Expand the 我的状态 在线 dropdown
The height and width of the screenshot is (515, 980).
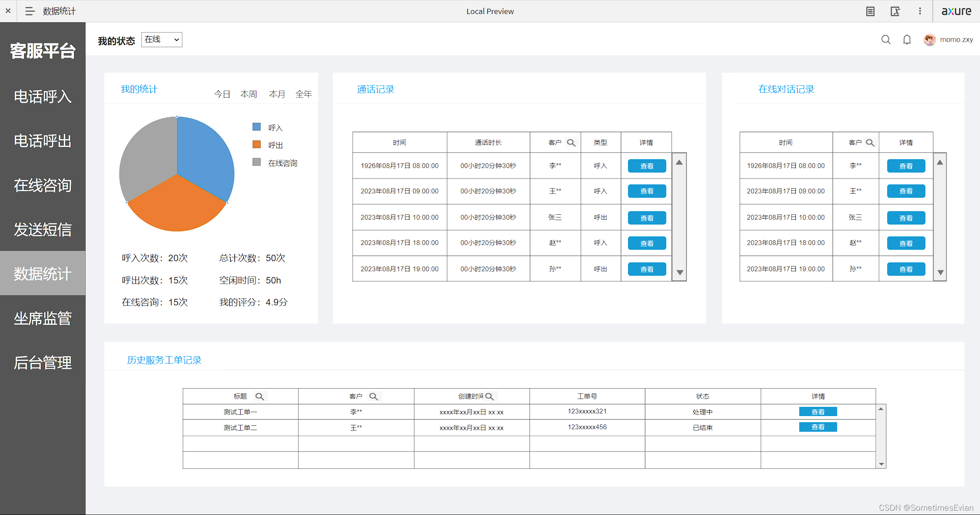click(162, 40)
